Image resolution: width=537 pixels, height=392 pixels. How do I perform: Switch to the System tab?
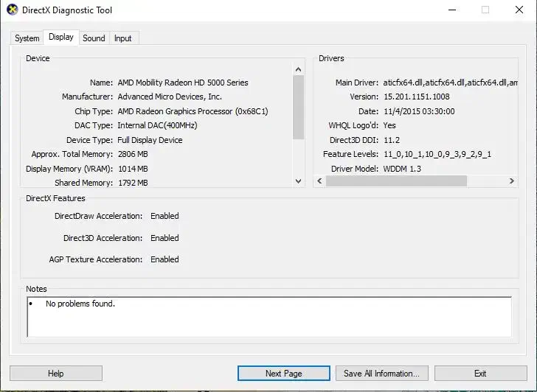point(27,38)
